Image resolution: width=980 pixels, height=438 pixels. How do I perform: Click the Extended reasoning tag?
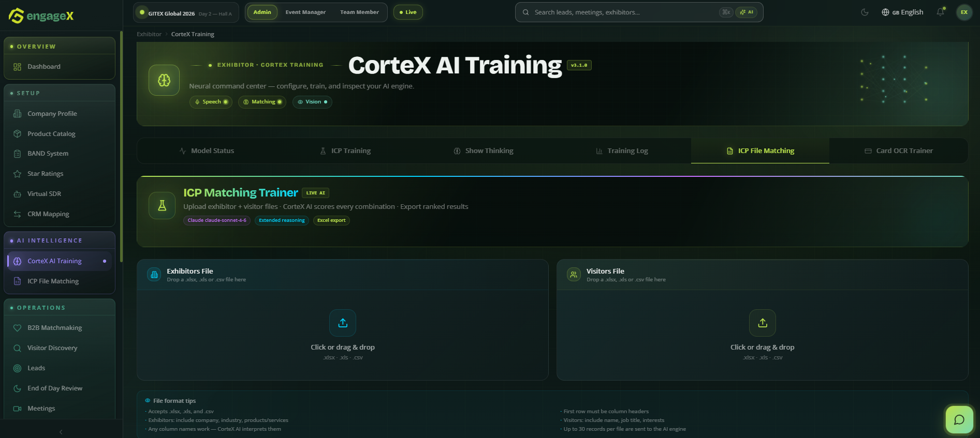point(282,220)
